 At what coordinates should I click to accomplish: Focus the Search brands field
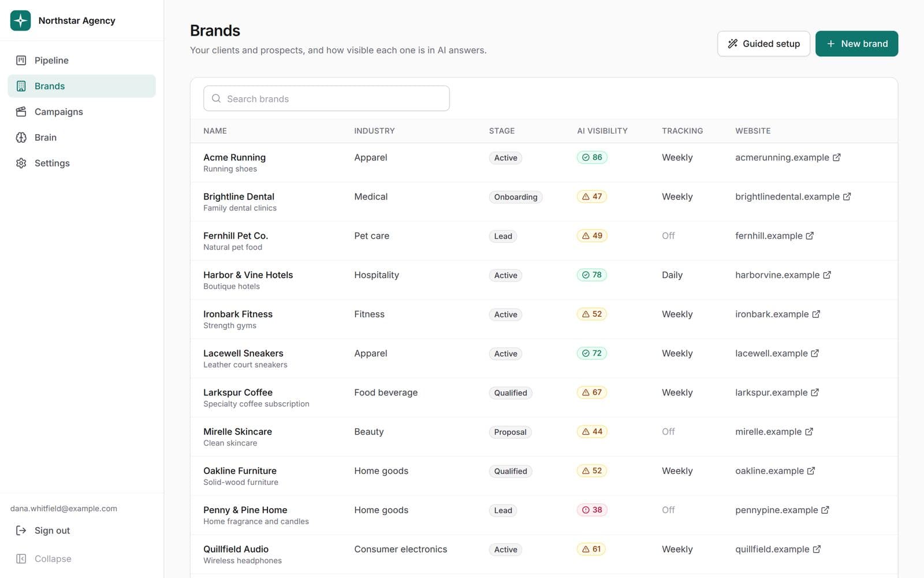tap(326, 98)
